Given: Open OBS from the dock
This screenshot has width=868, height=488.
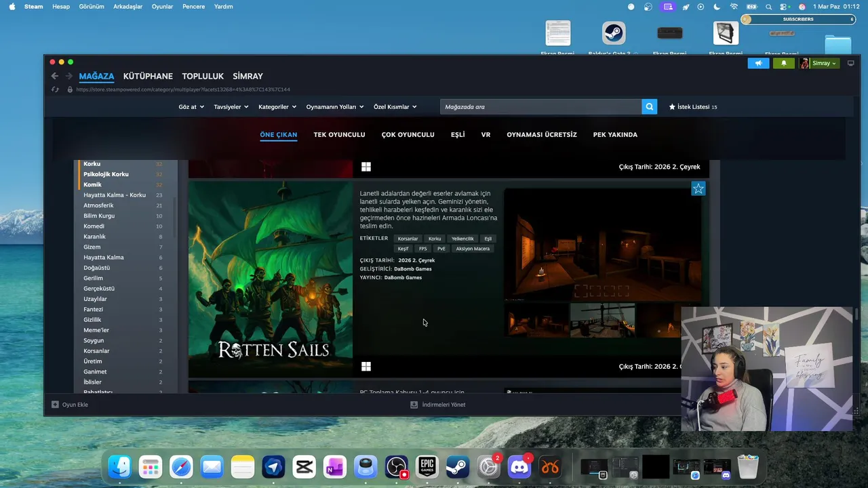Looking at the screenshot, I should tap(396, 467).
